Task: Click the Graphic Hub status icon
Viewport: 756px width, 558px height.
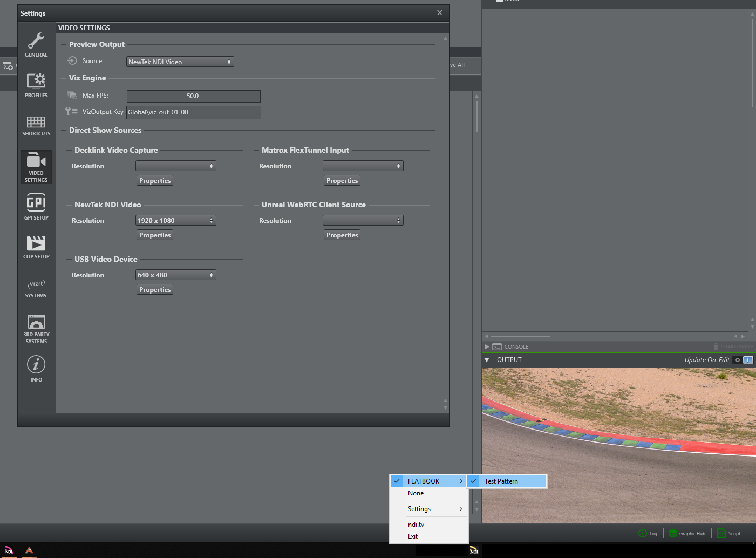Action: [672, 533]
